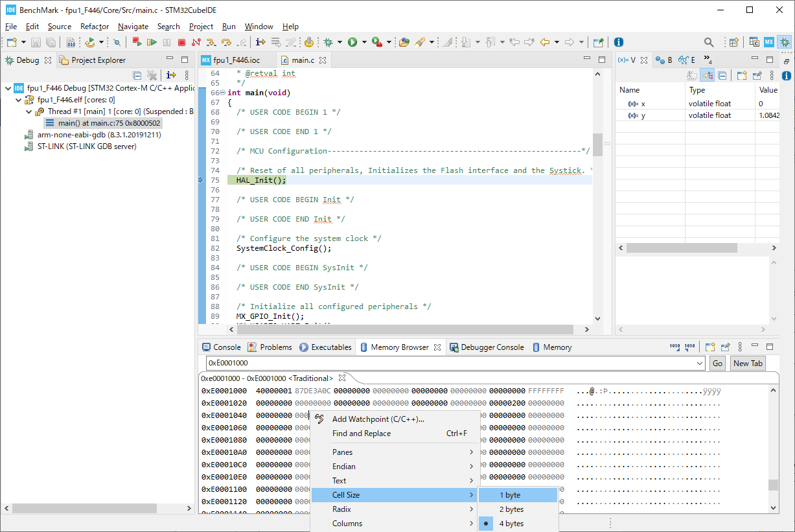Click the Variables view horizontal scrollbar
Image resolution: width=795 pixels, height=532 pixels.
pos(682,248)
